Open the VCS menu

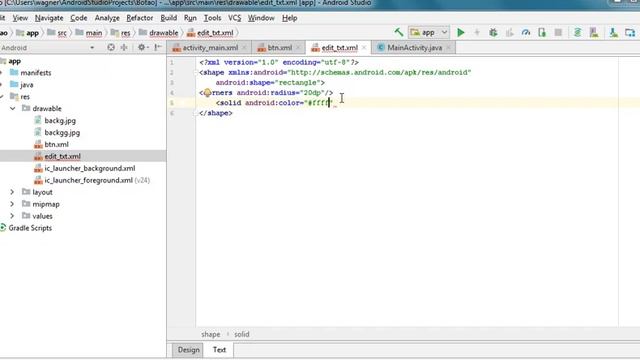234,18
